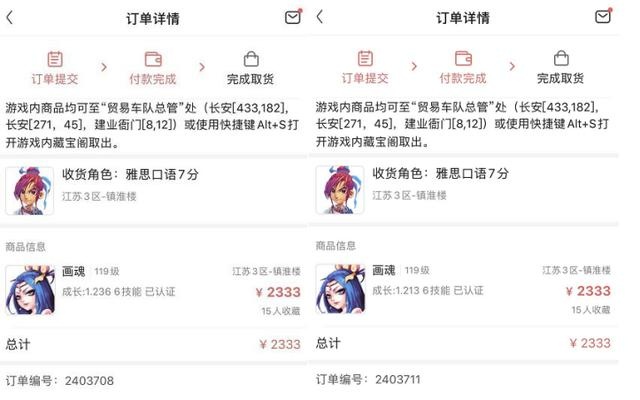640x400 pixels.
Task: Click chevron after left 订单提交 step
Action: [x=104, y=67]
